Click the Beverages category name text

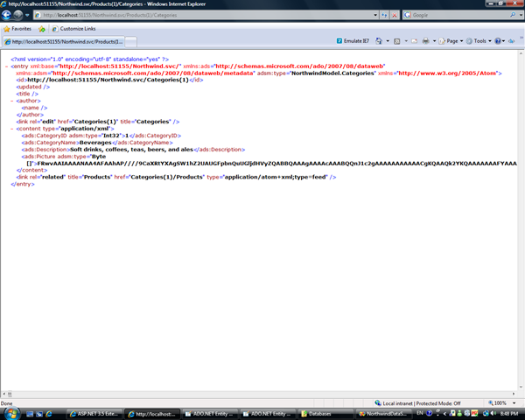[x=95, y=143]
